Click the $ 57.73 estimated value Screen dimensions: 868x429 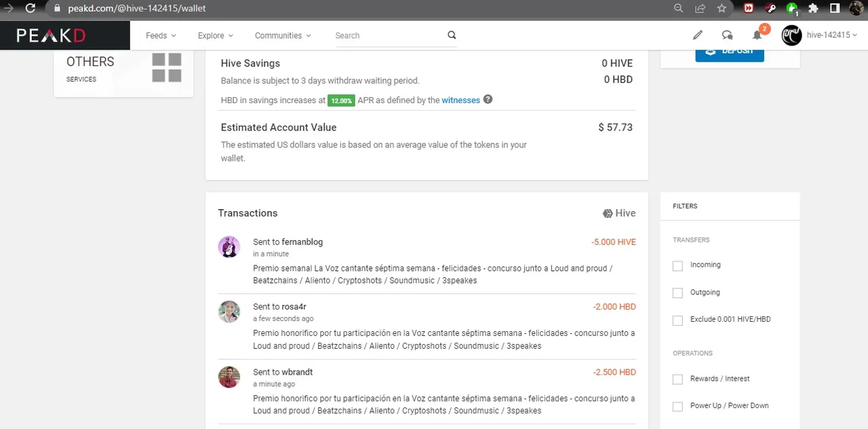pyautogui.click(x=616, y=128)
